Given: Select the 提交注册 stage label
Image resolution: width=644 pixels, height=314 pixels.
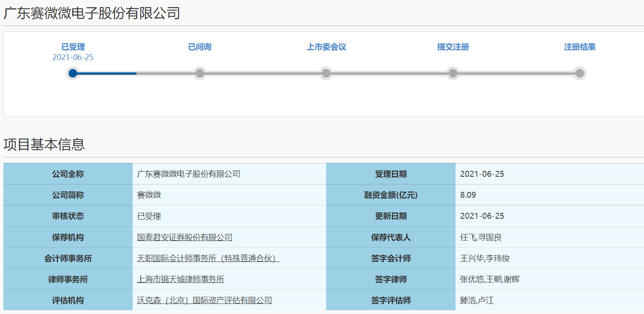Looking at the screenshot, I should pos(453,47).
